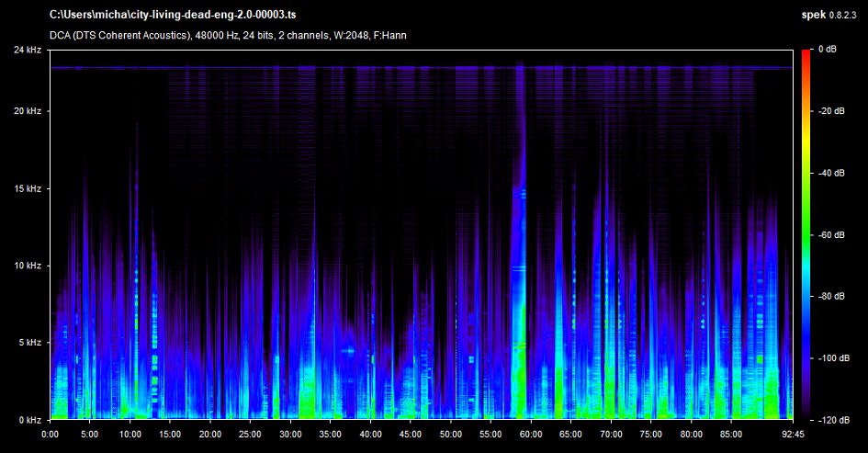
Task: Click the 0 dB scale label
Action: tap(827, 49)
